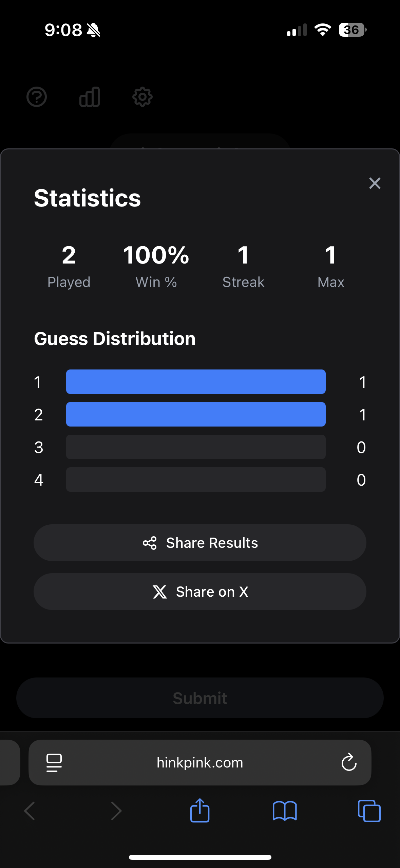The height and width of the screenshot is (868, 400).
Task: Open the Safari page settings menu icon
Action: [x=54, y=763]
